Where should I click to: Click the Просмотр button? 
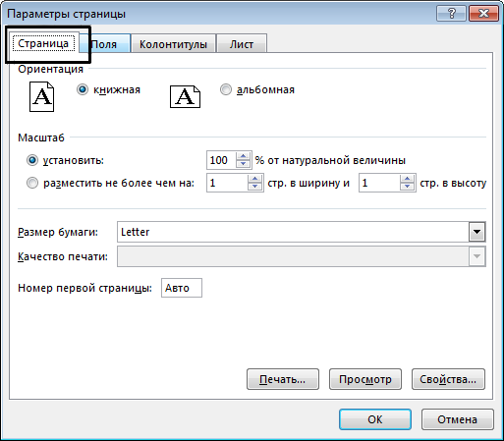point(365,379)
